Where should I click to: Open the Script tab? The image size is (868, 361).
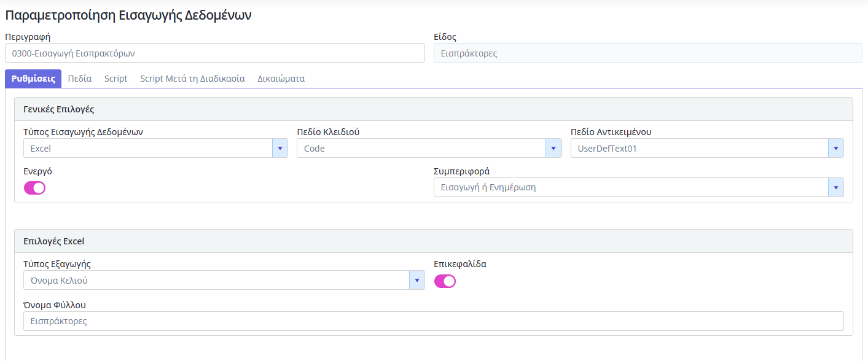[x=116, y=79]
